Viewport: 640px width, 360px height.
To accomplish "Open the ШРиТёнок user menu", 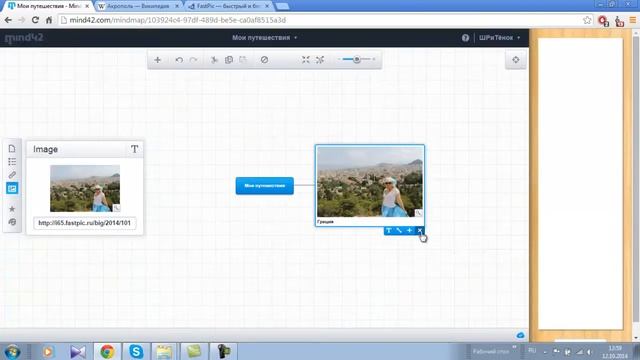I will [x=500, y=38].
